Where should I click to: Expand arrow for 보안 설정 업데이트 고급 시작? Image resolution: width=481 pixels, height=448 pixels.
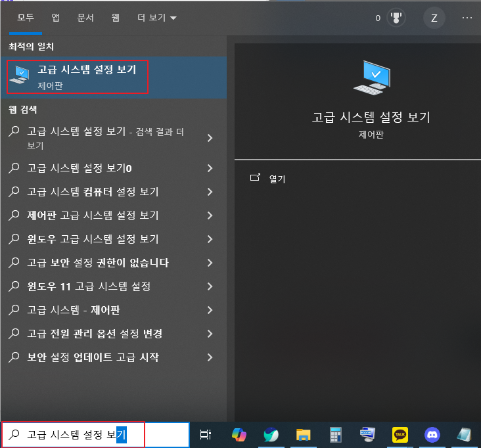tap(210, 357)
